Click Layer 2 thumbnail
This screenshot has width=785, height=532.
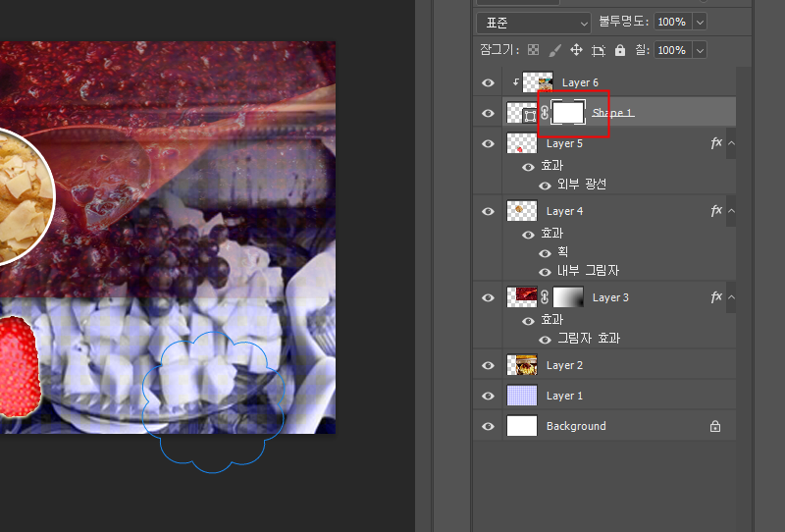(x=522, y=365)
